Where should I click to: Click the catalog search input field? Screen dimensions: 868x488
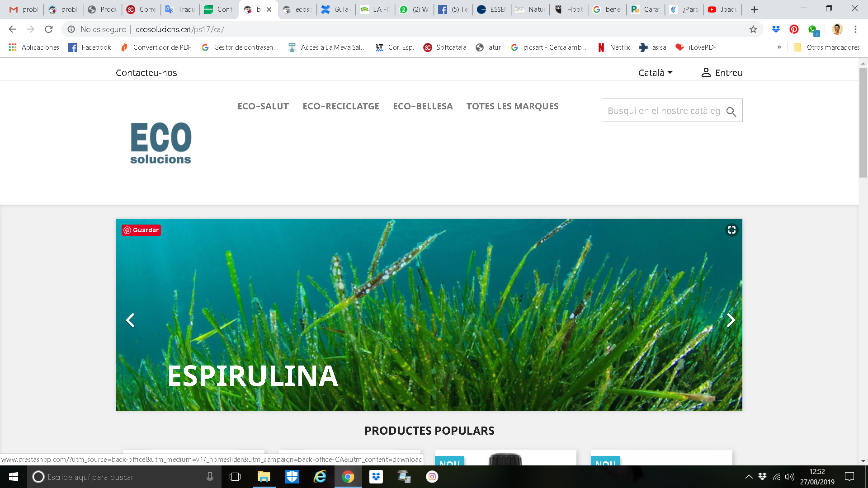(x=663, y=111)
